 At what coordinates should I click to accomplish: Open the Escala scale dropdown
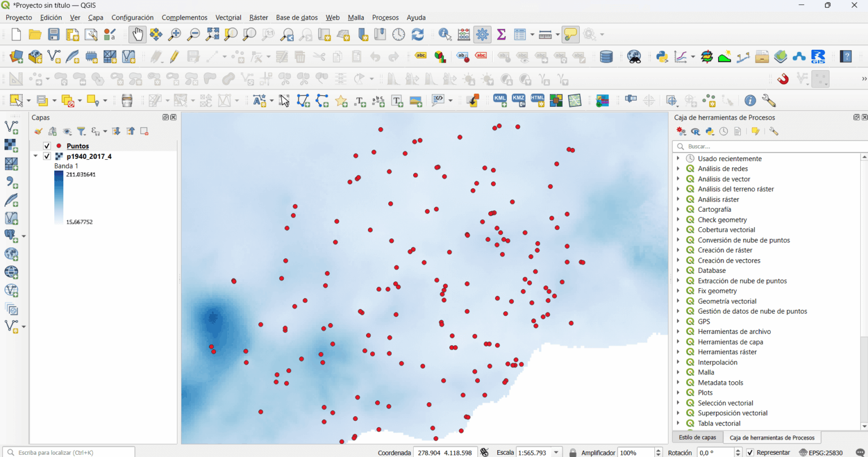[555, 452]
